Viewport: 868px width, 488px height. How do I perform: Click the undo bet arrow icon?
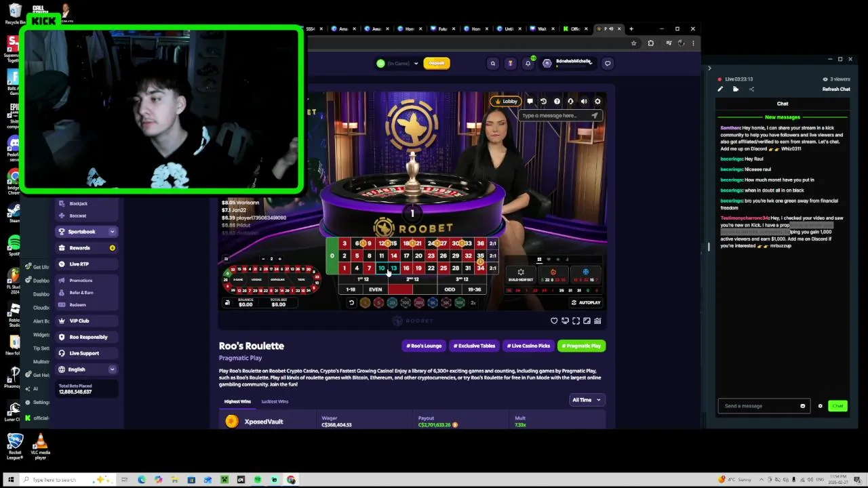tap(351, 303)
